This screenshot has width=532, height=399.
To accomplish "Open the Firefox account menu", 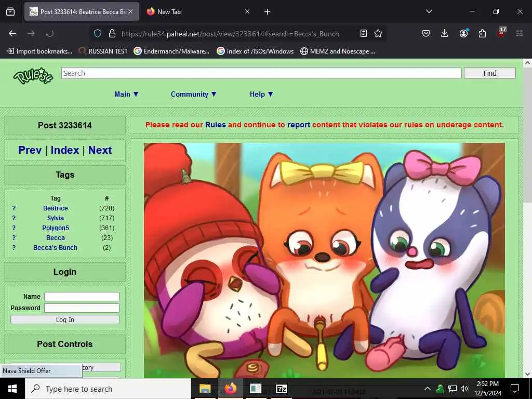I will pyautogui.click(x=463, y=33).
